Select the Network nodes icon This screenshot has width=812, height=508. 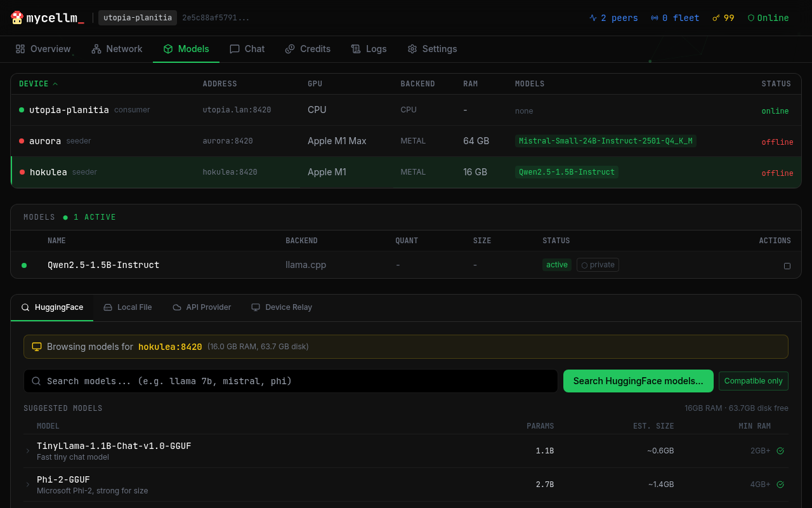click(x=96, y=48)
